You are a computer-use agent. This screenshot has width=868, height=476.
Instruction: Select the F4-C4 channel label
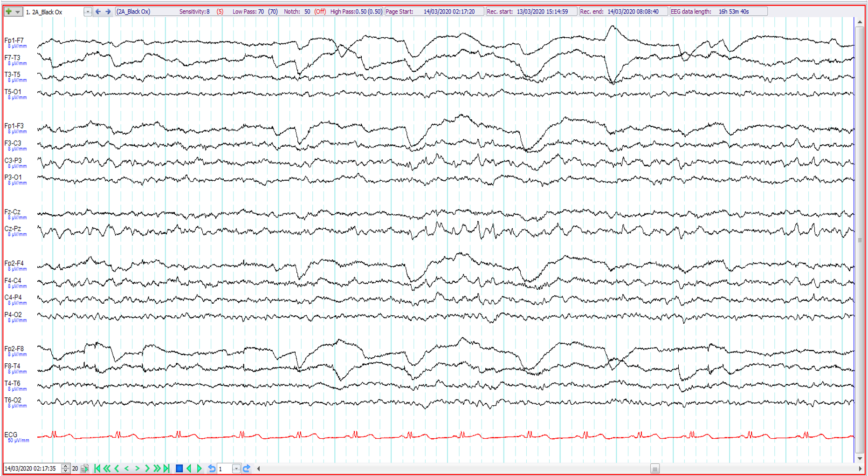coord(13,280)
